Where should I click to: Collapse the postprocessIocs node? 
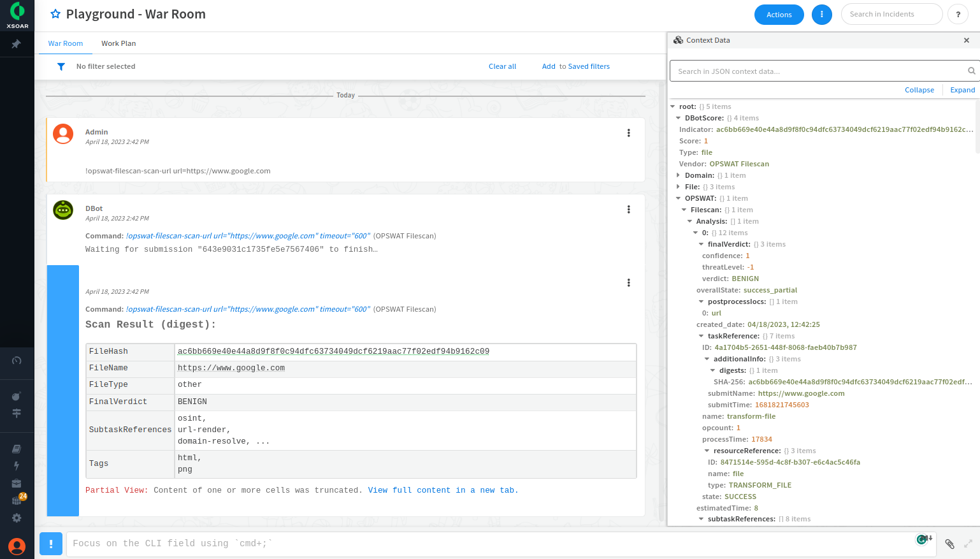[702, 301]
